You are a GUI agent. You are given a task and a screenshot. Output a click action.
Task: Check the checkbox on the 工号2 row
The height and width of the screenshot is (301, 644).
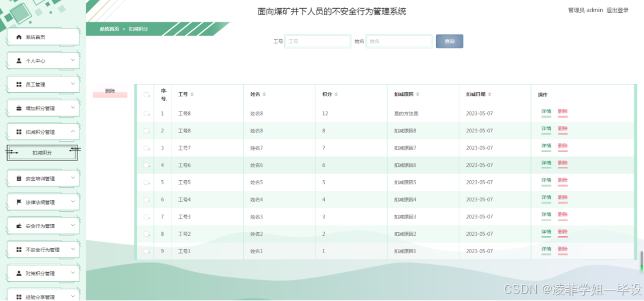point(146,235)
